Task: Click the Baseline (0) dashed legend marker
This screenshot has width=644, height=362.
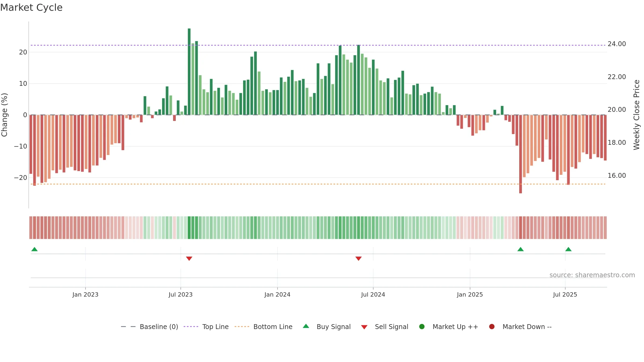Action: pyautogui.click(x=128, y=327)
